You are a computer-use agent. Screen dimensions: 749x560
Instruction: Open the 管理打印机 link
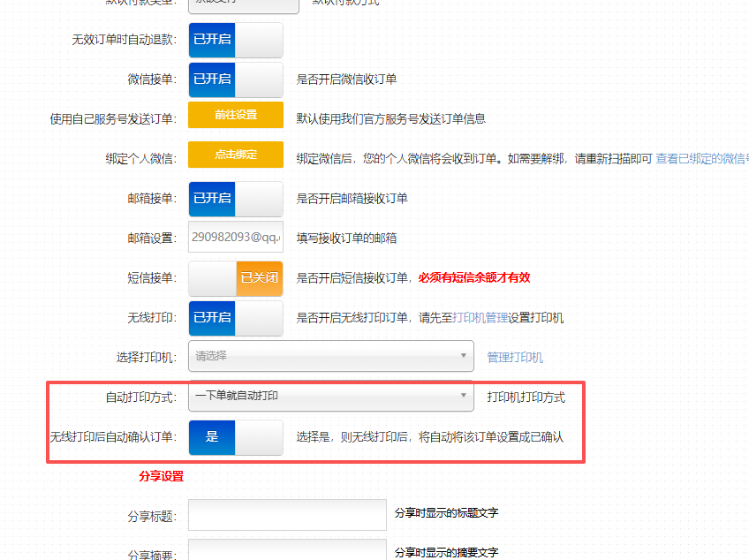click(515, 358)
